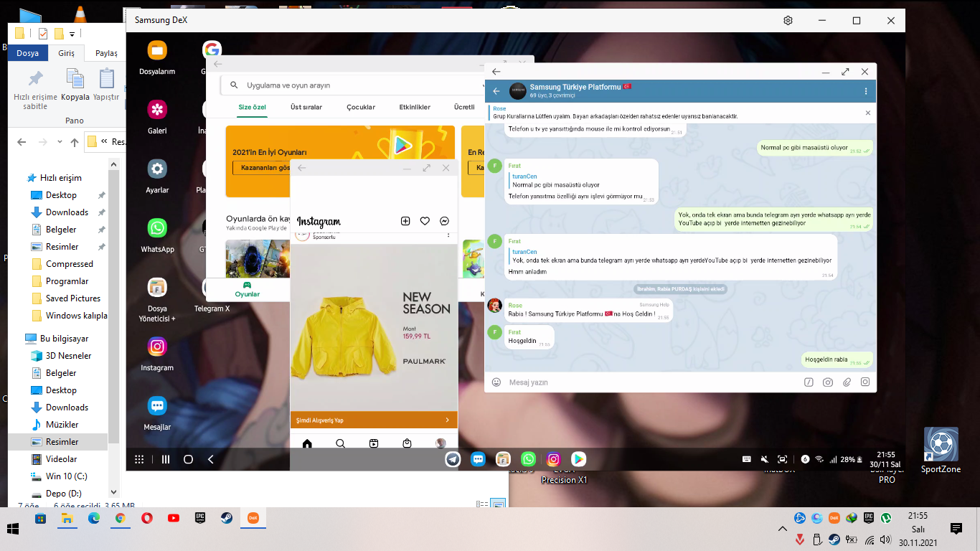
Task: Select Üst sıralar tab in Play Store
Action: tap(306, 107)
